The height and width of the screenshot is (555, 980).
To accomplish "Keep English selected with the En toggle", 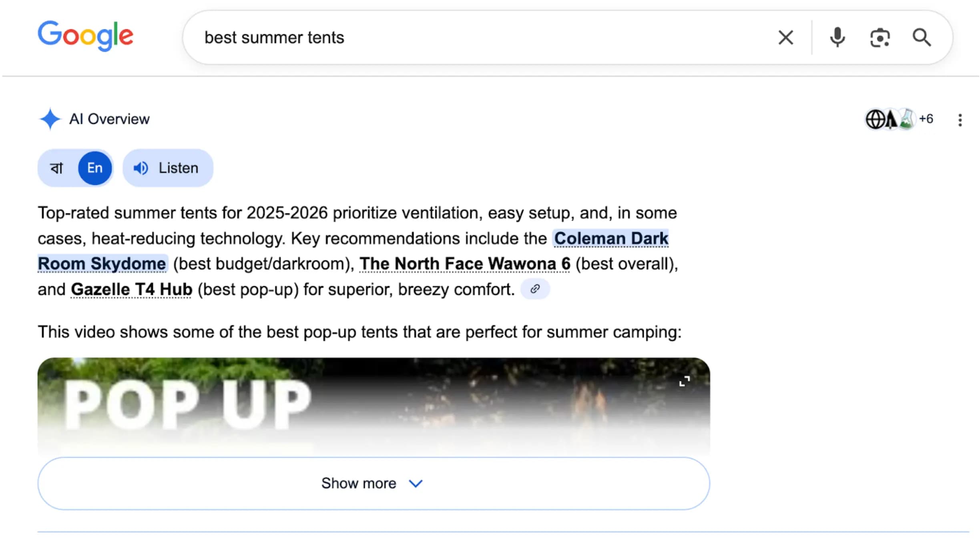I will [94, 168].
